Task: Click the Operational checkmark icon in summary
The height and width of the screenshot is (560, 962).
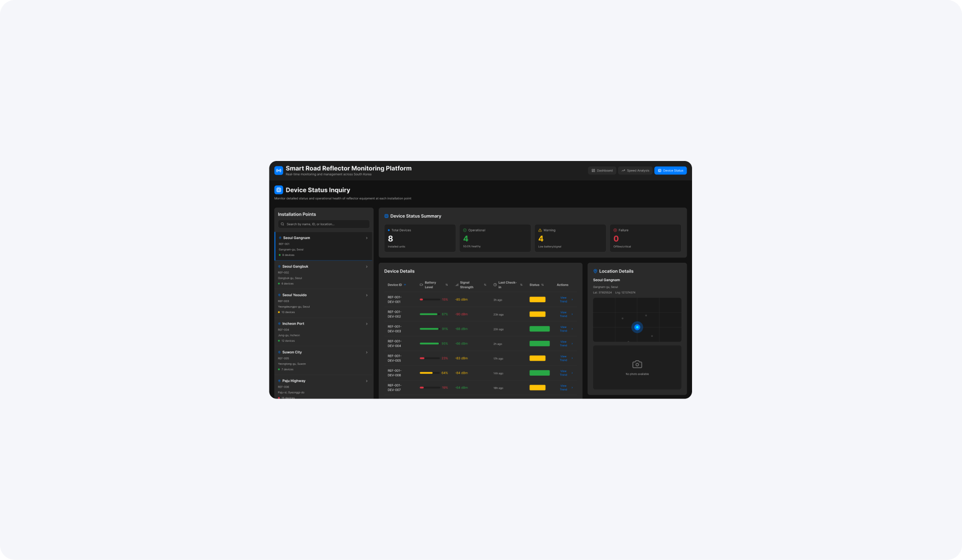Action: tap(465, 230)
